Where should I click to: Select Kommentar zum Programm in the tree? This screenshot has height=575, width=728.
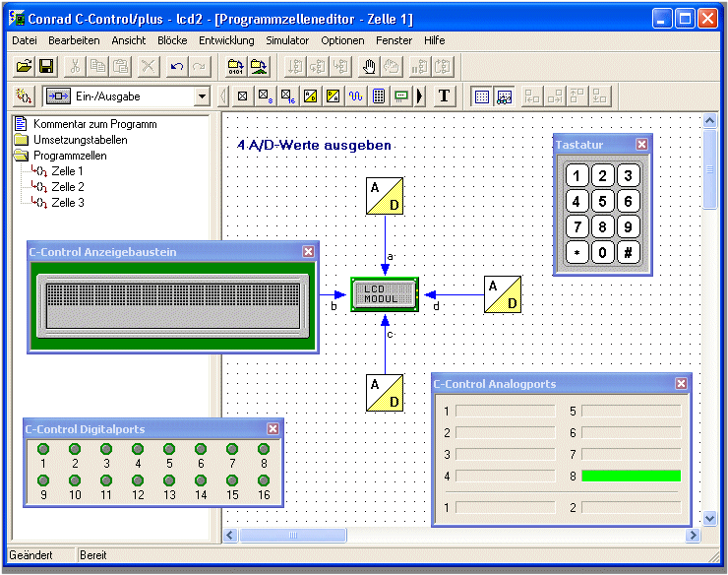click(x=94, y=124)
